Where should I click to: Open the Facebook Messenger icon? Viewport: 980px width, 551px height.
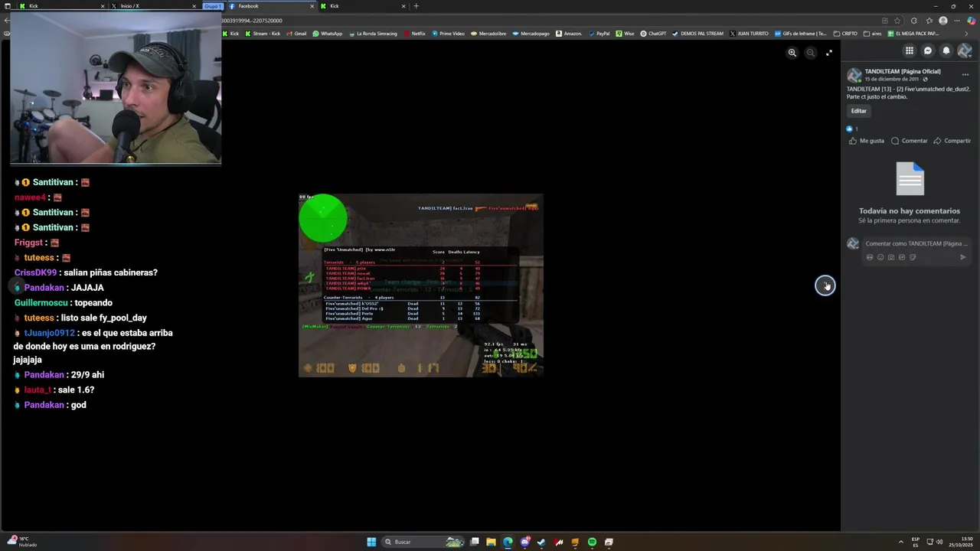click(x=928, y=51)
